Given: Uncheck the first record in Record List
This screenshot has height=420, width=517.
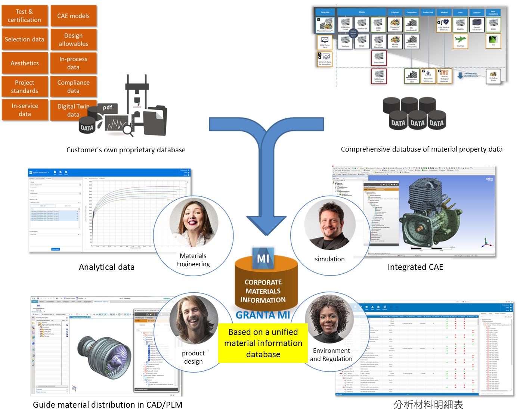Looking at the screenshot, I should pos(77,212).
